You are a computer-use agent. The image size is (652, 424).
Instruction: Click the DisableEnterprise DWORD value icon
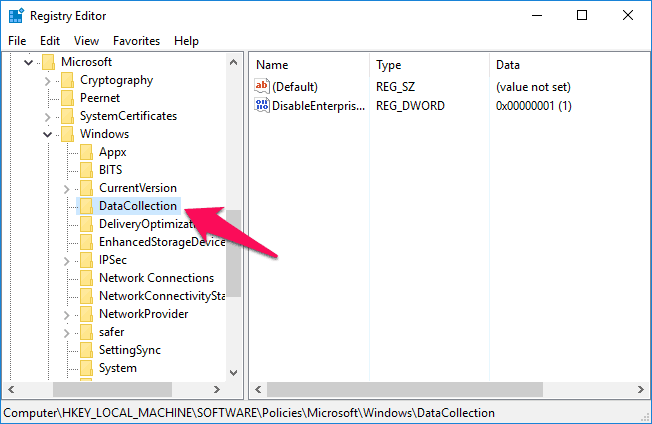262,105
